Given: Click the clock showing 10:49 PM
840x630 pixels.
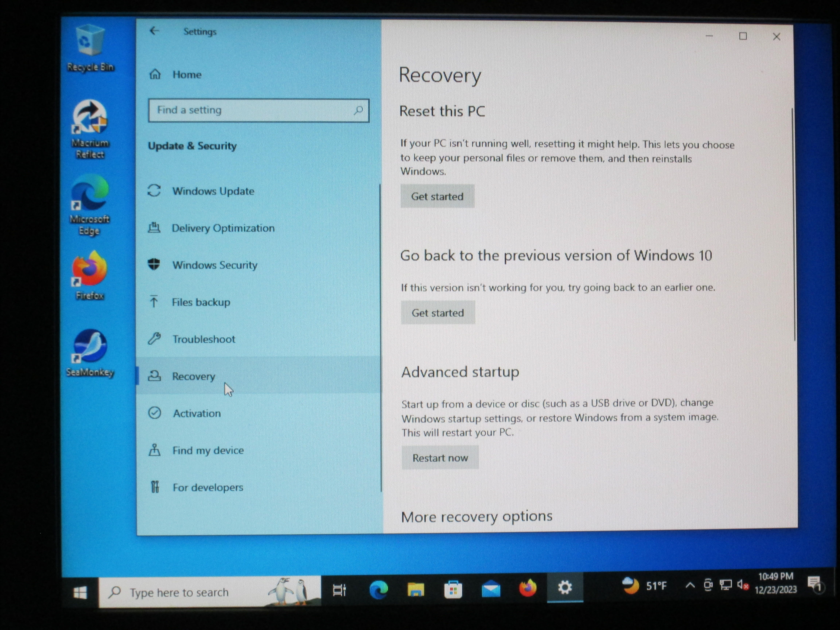Looking at the screenshot, I should [775, 583].
